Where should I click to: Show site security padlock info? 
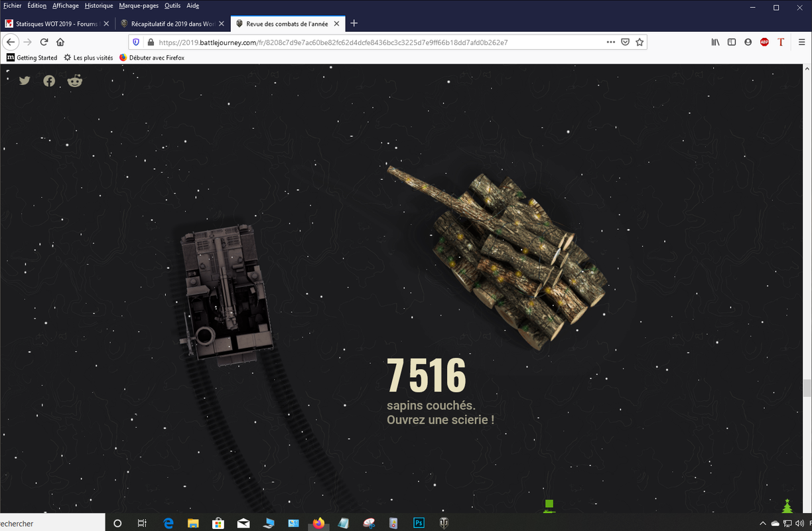pyautogui.click(x=151, y=42)
